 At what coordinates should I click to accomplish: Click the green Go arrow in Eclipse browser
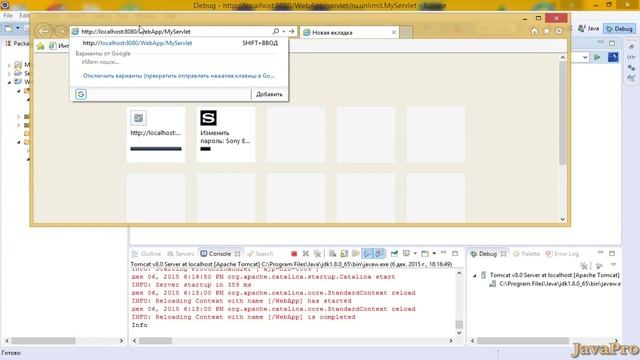pos(597,57)
